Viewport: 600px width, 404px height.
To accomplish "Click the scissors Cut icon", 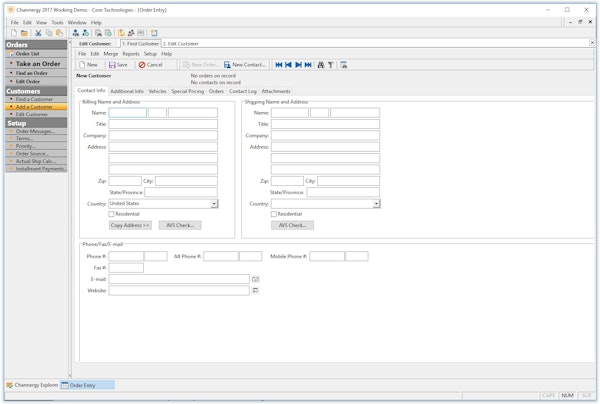I will click(38, 33).
